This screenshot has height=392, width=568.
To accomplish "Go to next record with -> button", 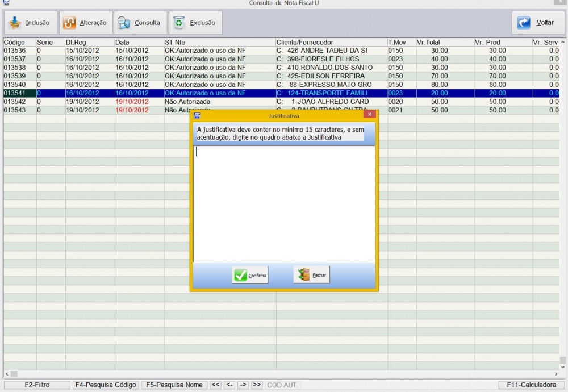I will (x=243, y=385).
